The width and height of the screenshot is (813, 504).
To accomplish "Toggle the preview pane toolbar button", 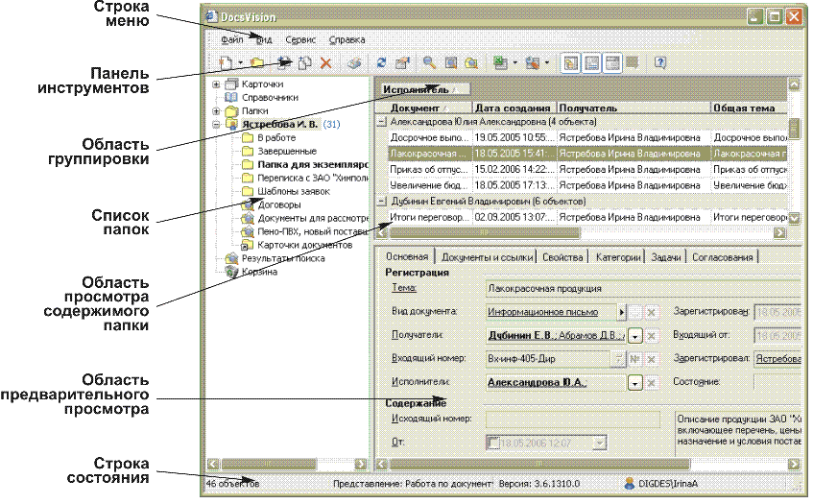I will point(591,63).
